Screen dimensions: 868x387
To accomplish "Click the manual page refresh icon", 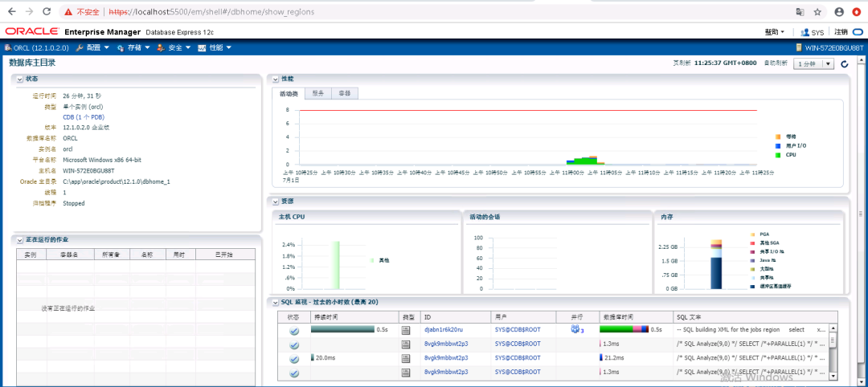I will [844, 64].
